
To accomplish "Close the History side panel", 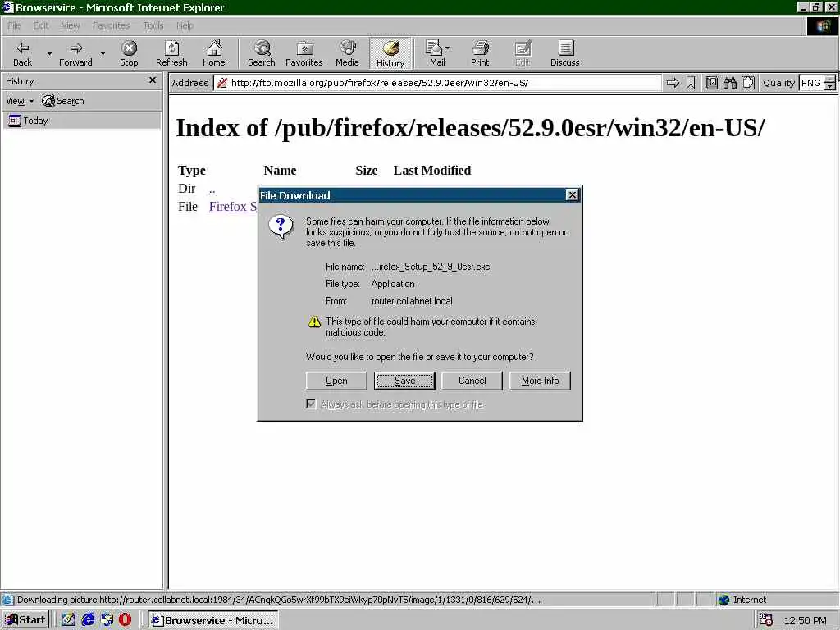I will [x=153, y=80].
